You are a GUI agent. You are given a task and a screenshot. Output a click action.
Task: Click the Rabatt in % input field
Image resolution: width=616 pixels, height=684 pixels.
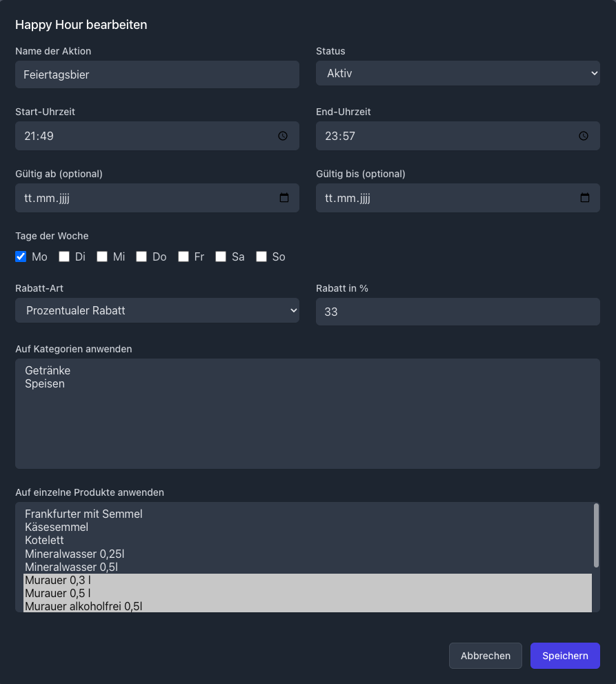(457, 312)
